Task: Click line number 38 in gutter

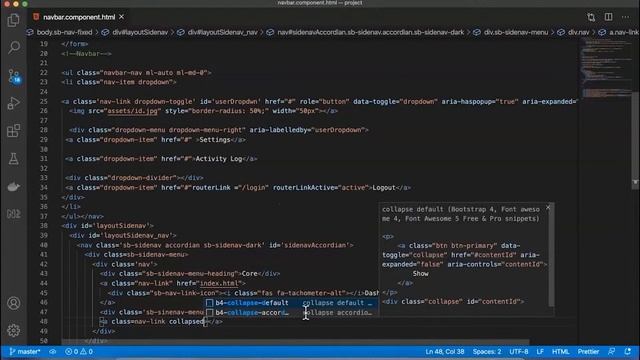Action: (44, 225)
